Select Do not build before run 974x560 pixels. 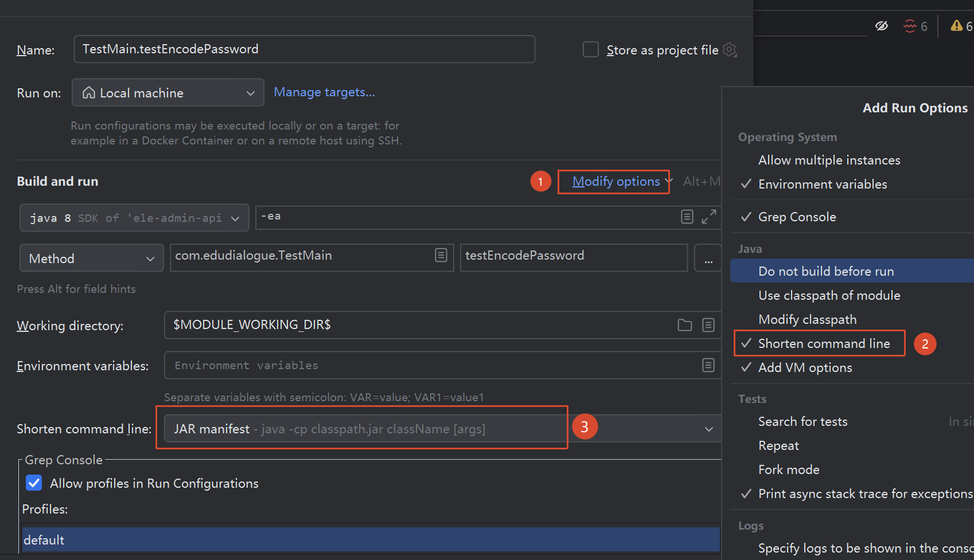pos(852,271)
